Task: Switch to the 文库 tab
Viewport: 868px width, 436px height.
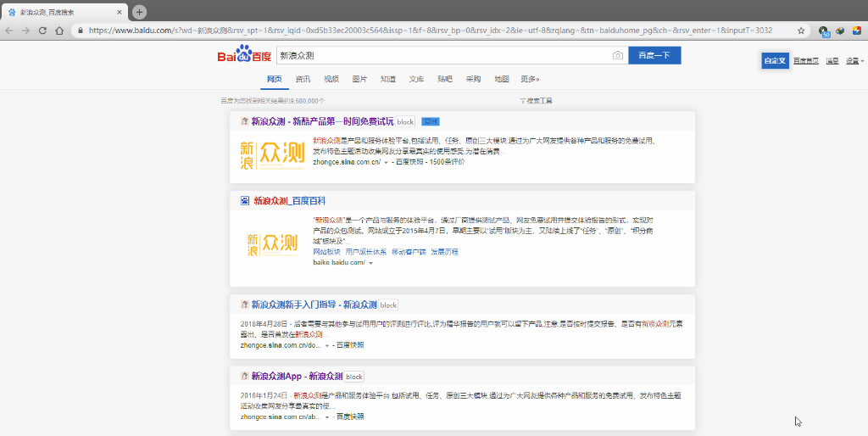Action: pyautogui.click(x=416, y=79)
